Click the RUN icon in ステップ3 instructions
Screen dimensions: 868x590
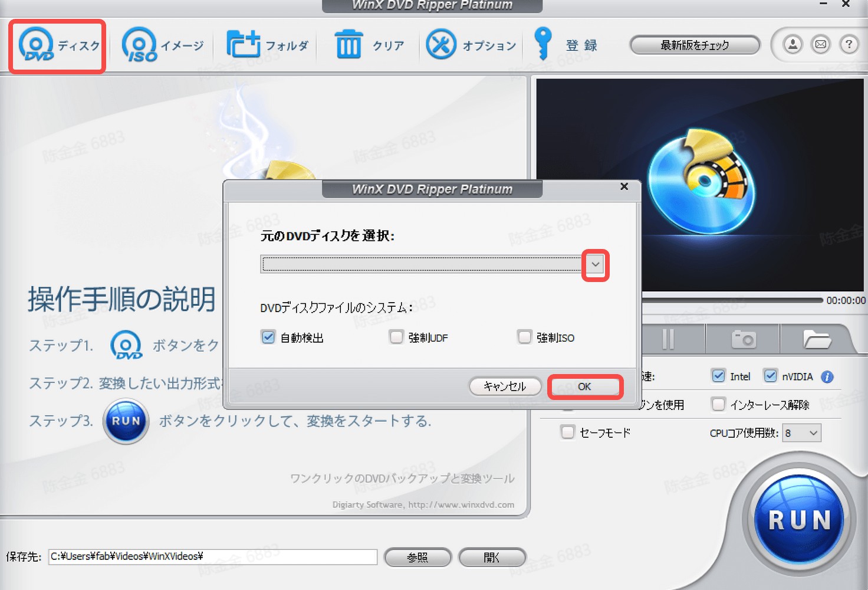[126, 421]
